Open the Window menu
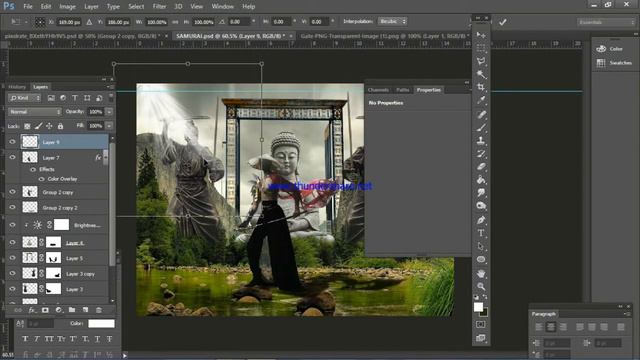This screenshot has width=640, height=360. click(x=222, y=7)
